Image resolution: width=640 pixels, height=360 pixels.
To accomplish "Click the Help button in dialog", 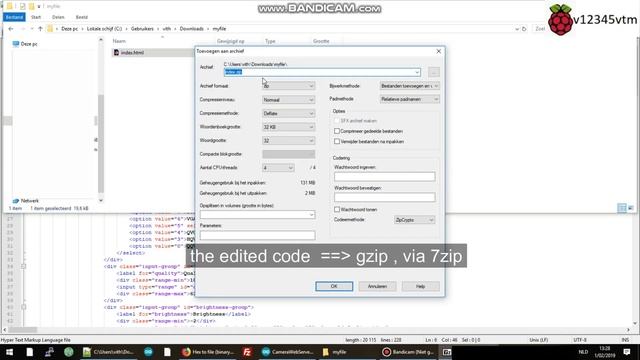I will pyautogui.click(x=420, y=287).
